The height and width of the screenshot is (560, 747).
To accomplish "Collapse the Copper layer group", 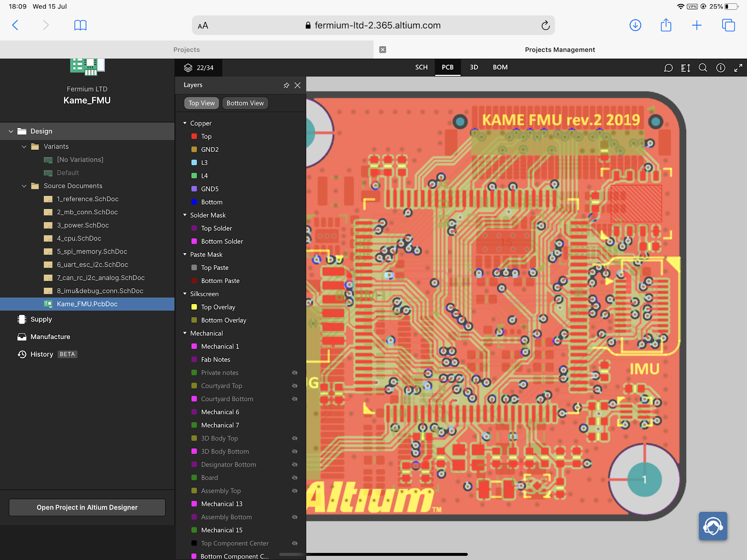I will [184, 123].
